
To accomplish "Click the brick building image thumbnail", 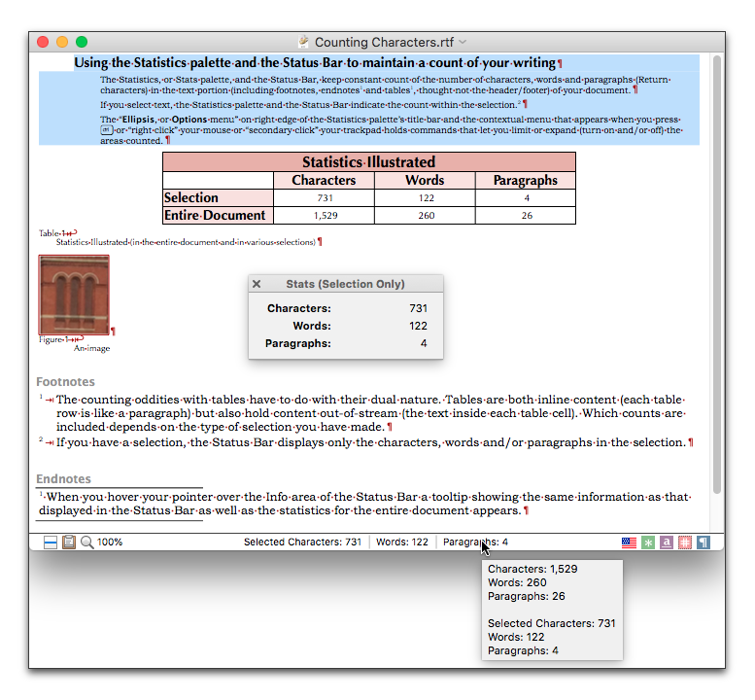I will click(74, 295).
